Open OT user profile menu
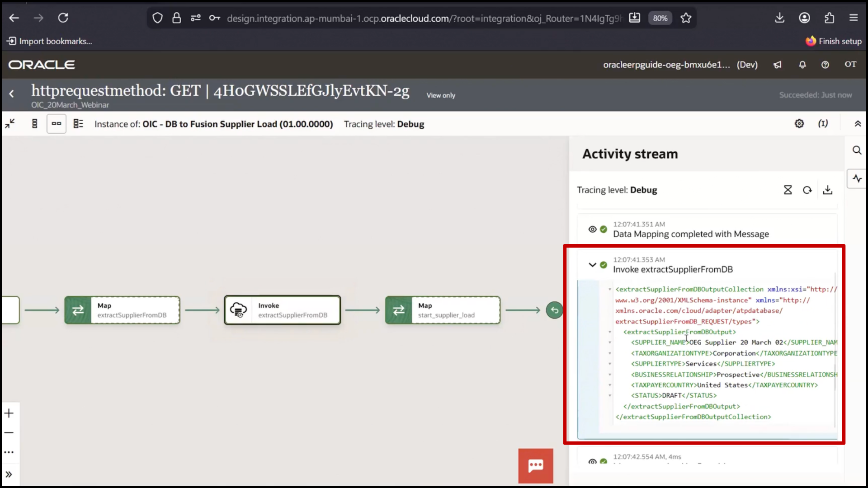Viewport: 868px width, 488px height. 850,64
